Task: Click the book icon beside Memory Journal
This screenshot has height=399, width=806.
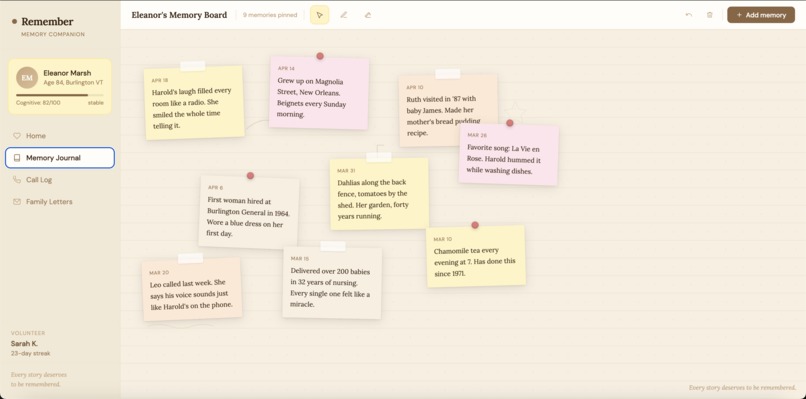Action: [x=16, y=158]
